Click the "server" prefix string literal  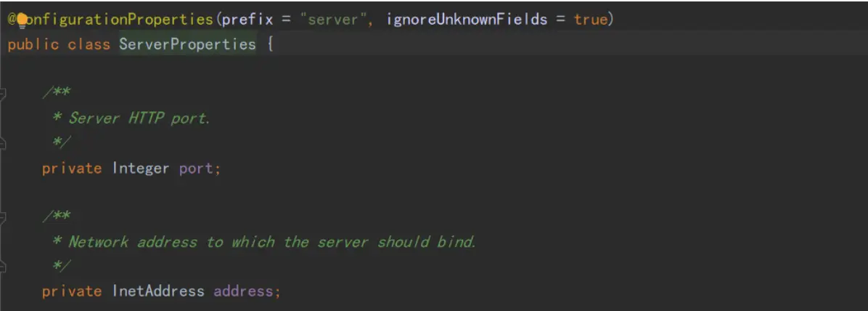coord(330,20)
